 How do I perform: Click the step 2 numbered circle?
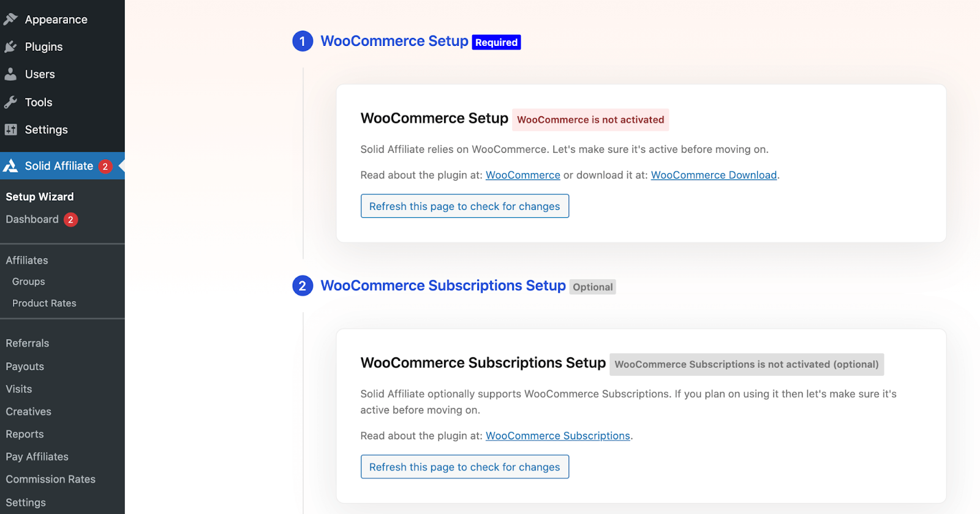[303, 286]
